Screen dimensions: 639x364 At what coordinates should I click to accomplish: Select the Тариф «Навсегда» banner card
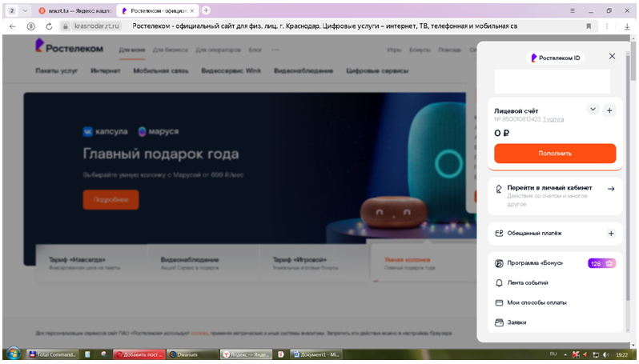pyautogui.click(x=92, y=263)
